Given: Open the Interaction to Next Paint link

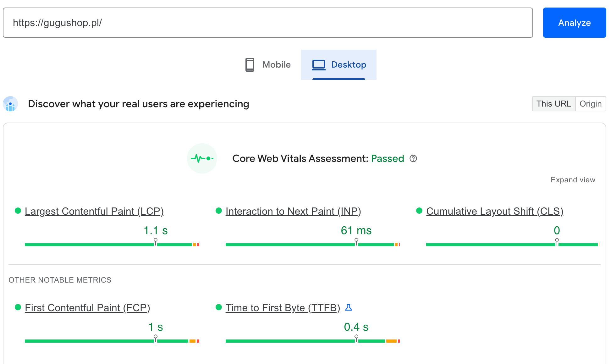Looking at the screenshot, I should 293,211.
